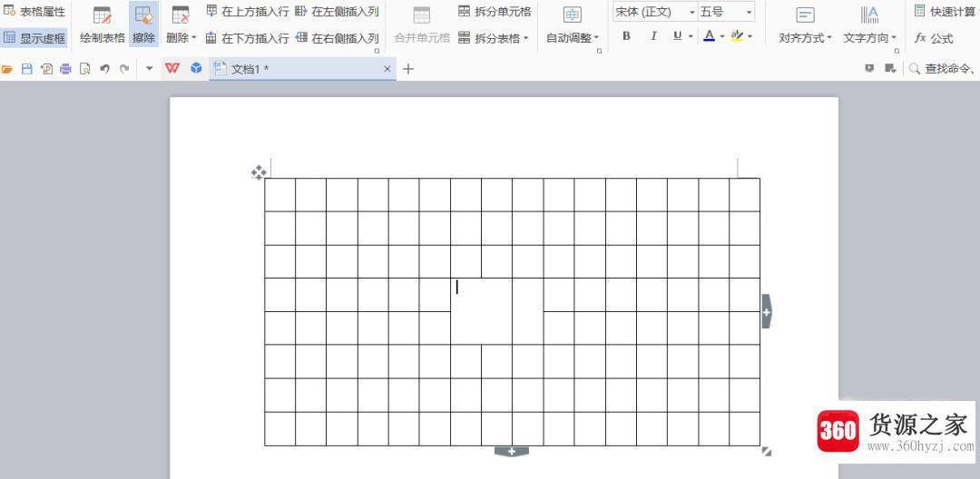
Task: Expand underline style dropdown arrow
Action: tap(691, 37)
